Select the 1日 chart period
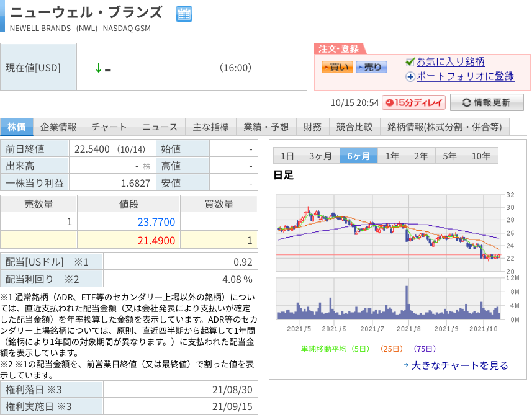The height and width of the screenshot is (415, 532). pyautogui.click(x=287, y=156)
